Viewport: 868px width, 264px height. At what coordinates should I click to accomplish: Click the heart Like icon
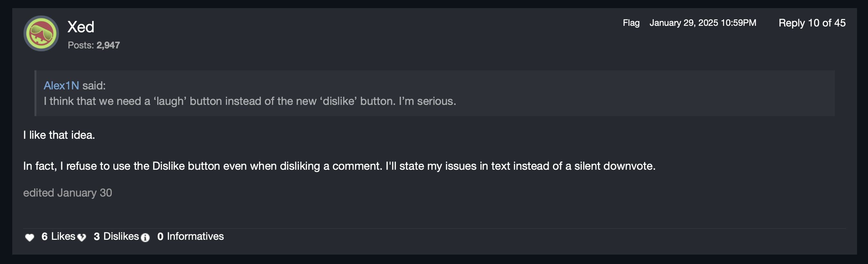coord(30,237)
